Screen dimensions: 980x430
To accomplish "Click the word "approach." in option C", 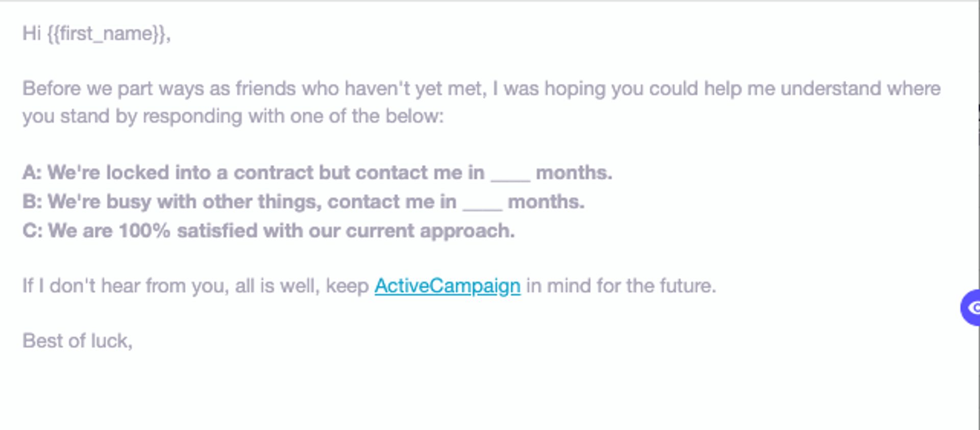I will coord(467,231).
